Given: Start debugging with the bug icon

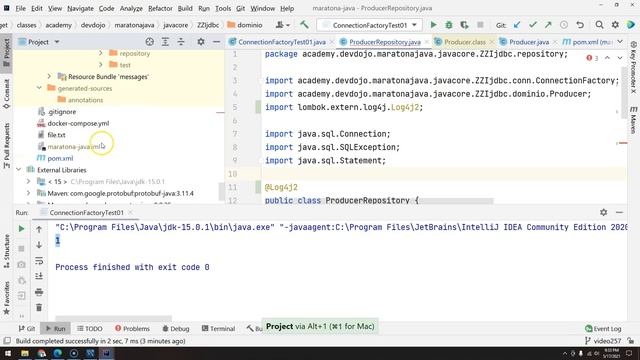Looking at the screenshot, I should tap(449, 25).
